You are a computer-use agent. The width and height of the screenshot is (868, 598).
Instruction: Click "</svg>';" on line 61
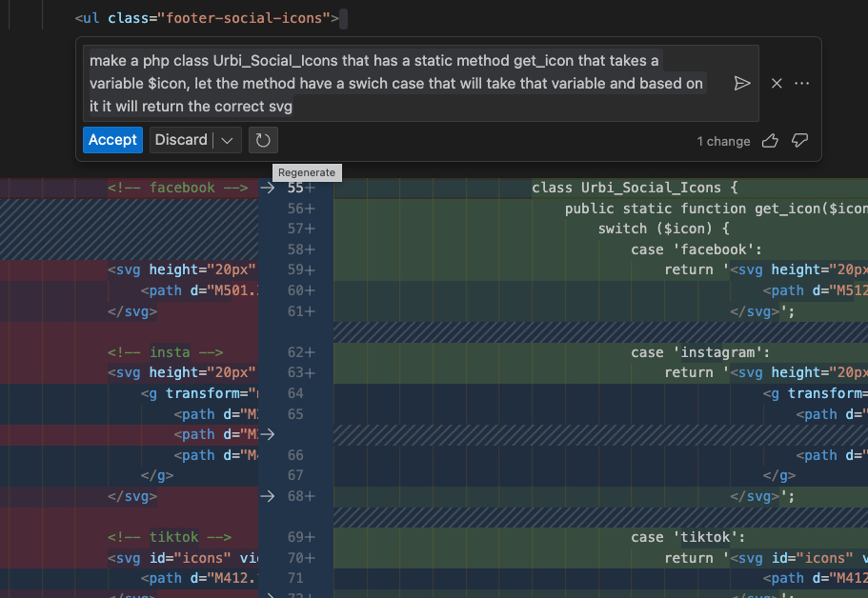[x=762, y=311]
